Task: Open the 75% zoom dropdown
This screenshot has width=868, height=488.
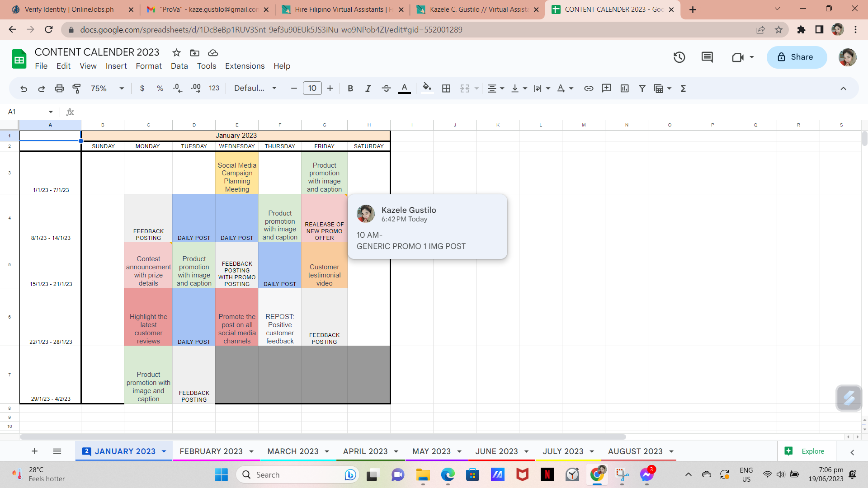Action: [107, 89]
